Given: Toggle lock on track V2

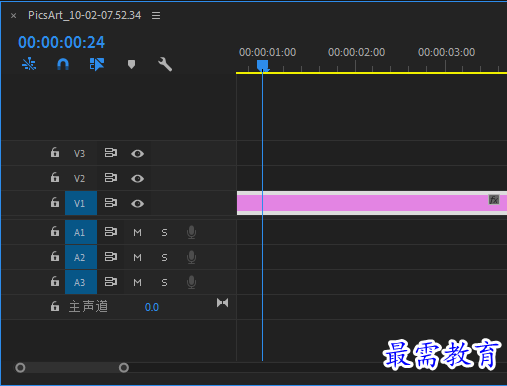Looking at the screenshot, I should pyautogui.click(x=55, y=177).
